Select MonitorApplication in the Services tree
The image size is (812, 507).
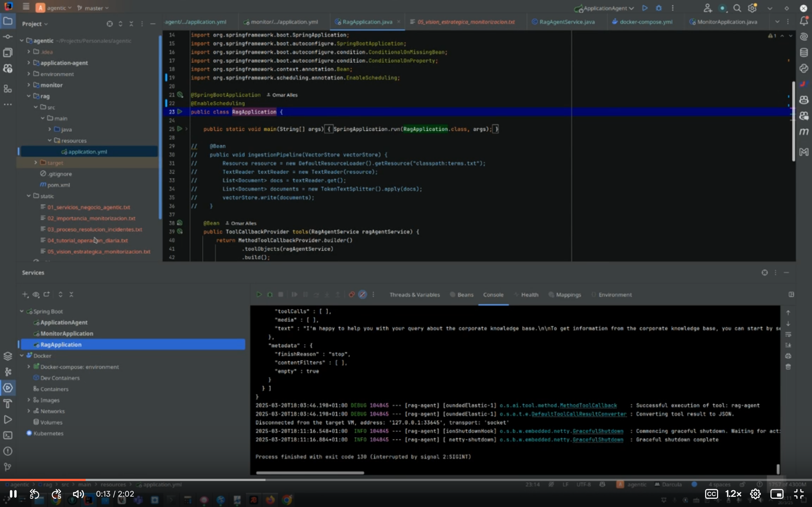pyautogui.click(x=67, y=333)
